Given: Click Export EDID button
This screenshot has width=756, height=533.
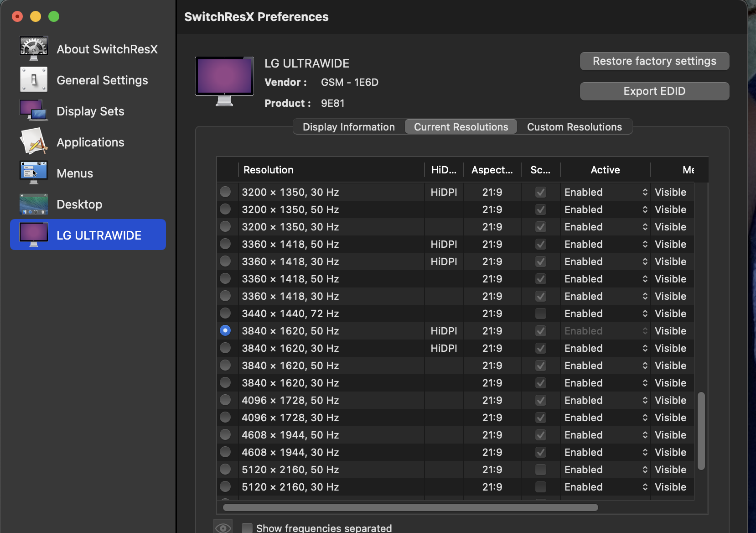Looking at the screenshot, I should point(654,91).
